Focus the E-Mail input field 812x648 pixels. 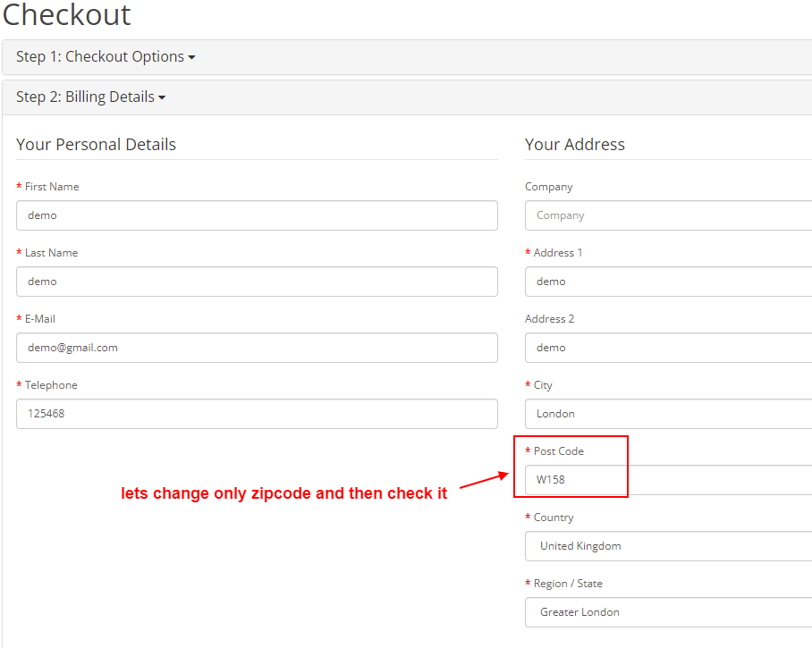257,348
